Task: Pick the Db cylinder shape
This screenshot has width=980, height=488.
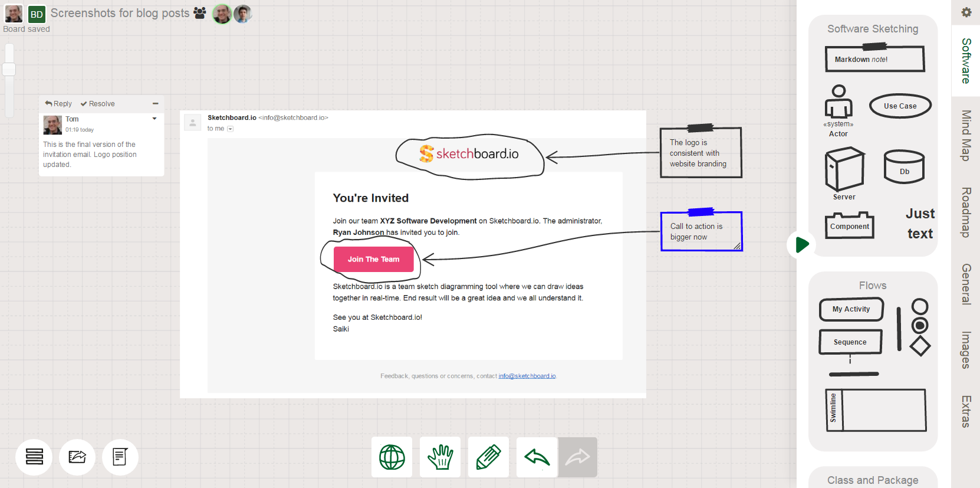Action: coord(905,166)
